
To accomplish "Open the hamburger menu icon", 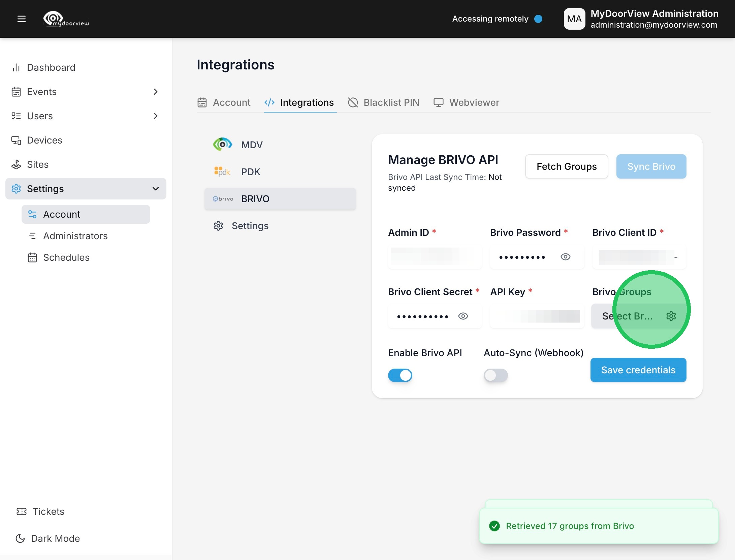I will pos(22,19).
